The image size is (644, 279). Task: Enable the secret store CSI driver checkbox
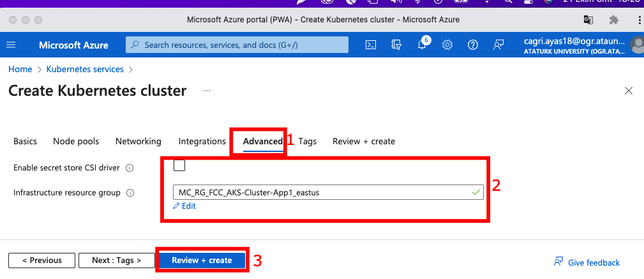(179, 166)
